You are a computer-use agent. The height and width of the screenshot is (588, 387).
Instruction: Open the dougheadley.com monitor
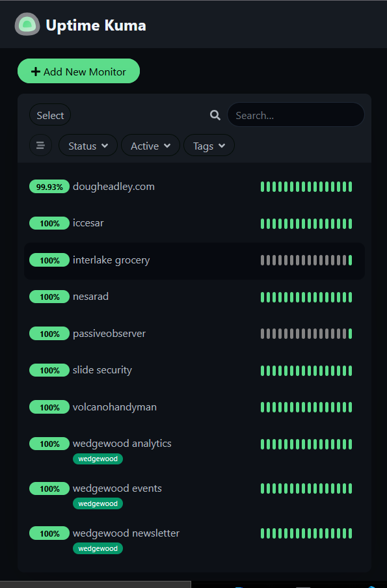click(x=194, y=187)
